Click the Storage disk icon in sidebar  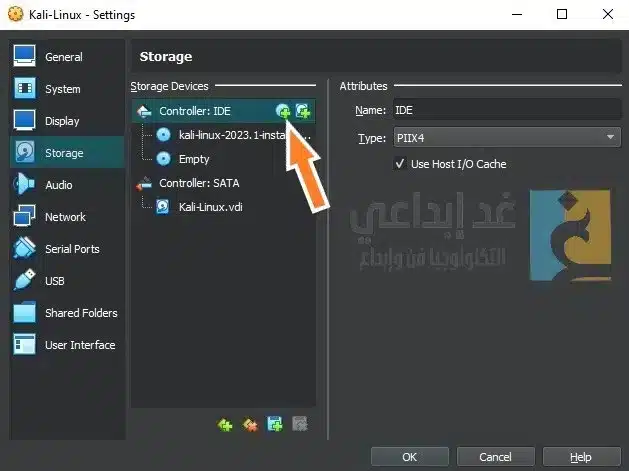(25, 152)
